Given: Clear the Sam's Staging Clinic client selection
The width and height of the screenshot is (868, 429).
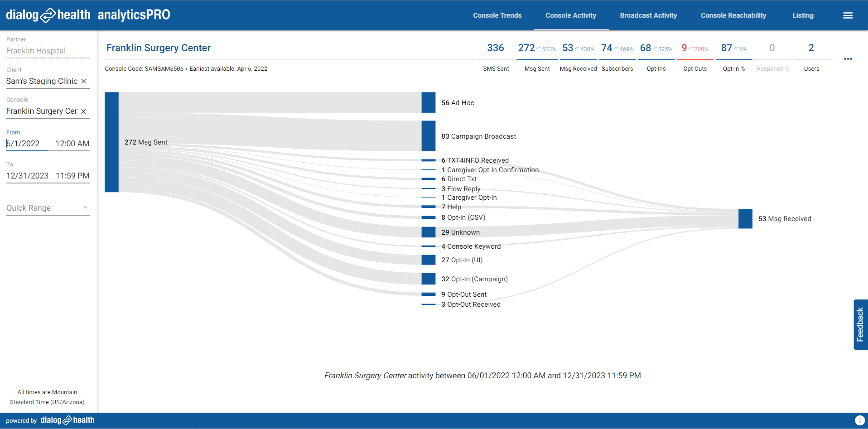Looking at the screenshot, I should [83, 81].
